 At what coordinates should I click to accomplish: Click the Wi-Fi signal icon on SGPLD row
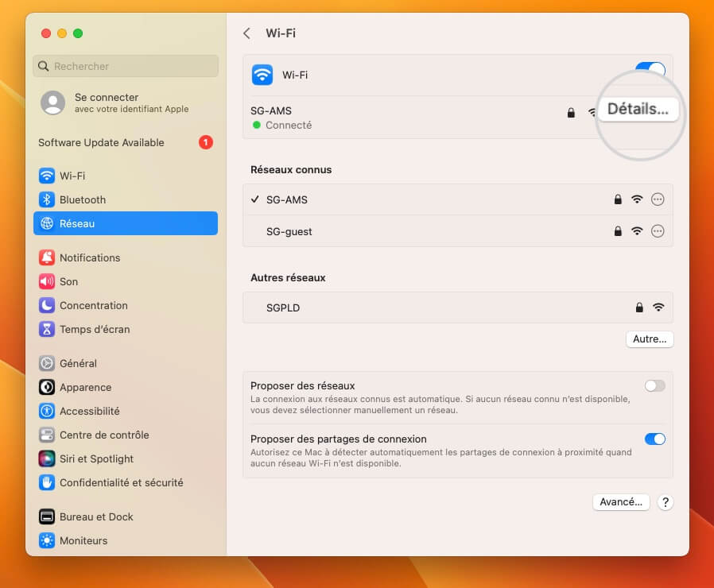pyautogui.click(x=658, y=308)
